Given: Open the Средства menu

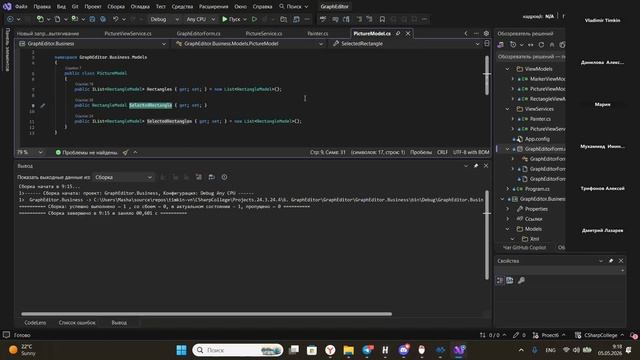Looking at the screenshot, I should point(182,7).
